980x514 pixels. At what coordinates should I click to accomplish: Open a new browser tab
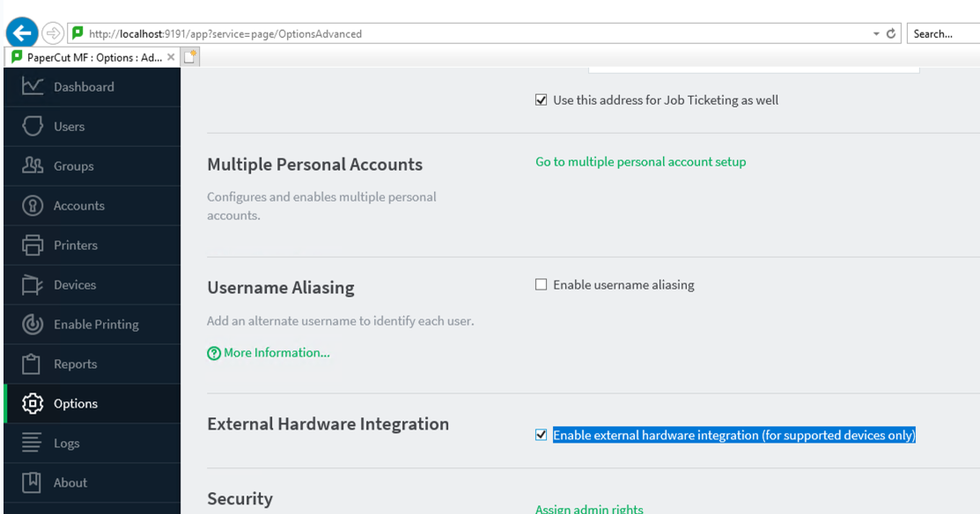tap(191, 57)
